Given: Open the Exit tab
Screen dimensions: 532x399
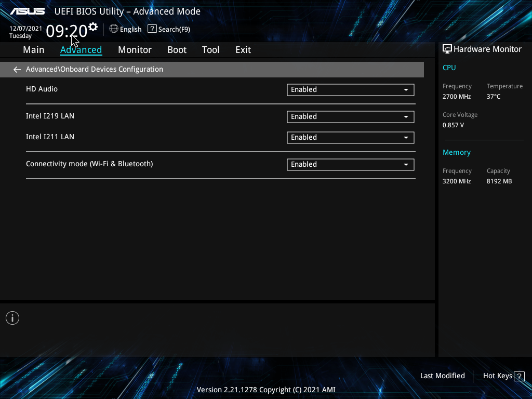Looking at the screenshot, I should pos(243,50).
